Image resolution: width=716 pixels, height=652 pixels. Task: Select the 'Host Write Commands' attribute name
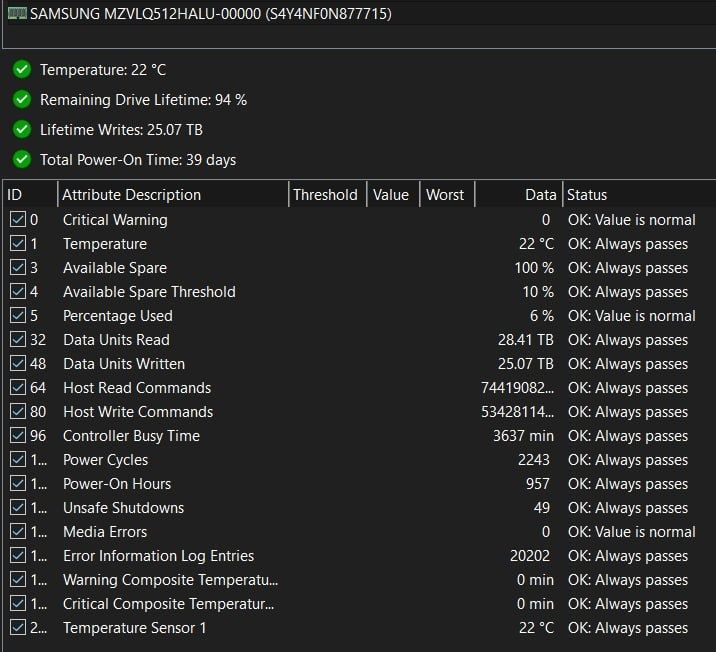pos(138,412)
